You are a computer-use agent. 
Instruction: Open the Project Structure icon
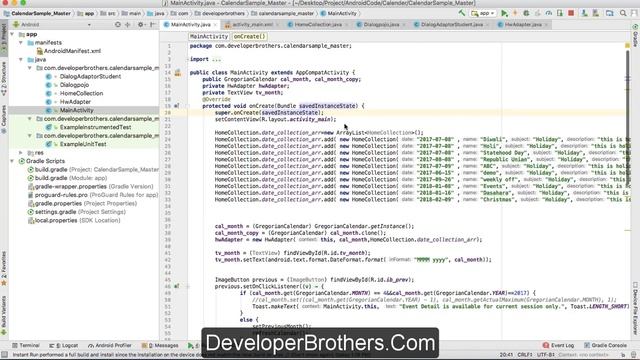coord(609,13)
